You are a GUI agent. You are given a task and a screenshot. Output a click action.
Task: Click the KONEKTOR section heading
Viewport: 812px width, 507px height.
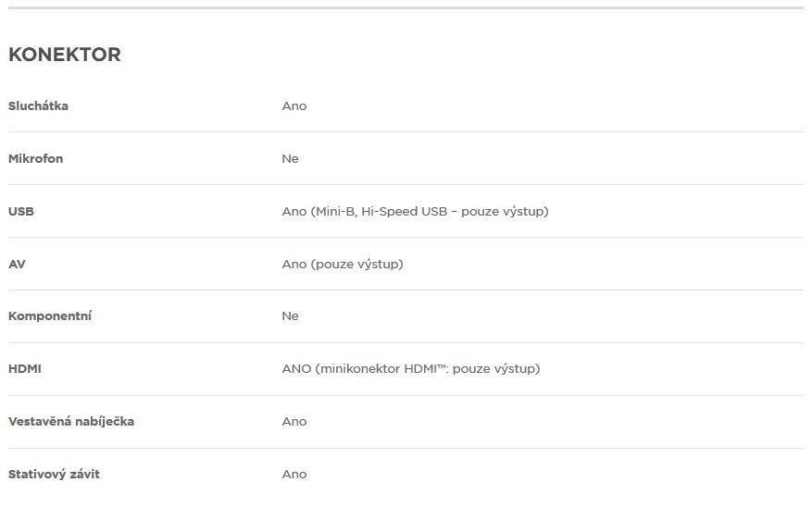pos(65,55)
